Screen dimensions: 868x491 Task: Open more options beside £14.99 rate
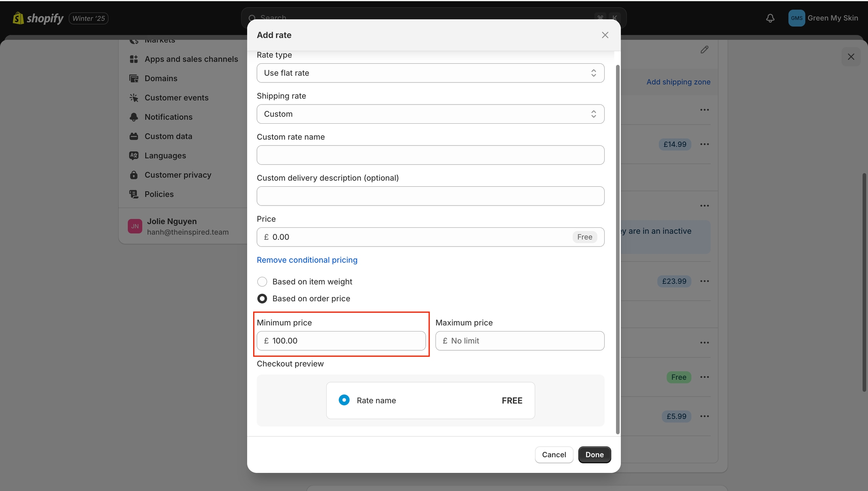[x=704, y=144]
